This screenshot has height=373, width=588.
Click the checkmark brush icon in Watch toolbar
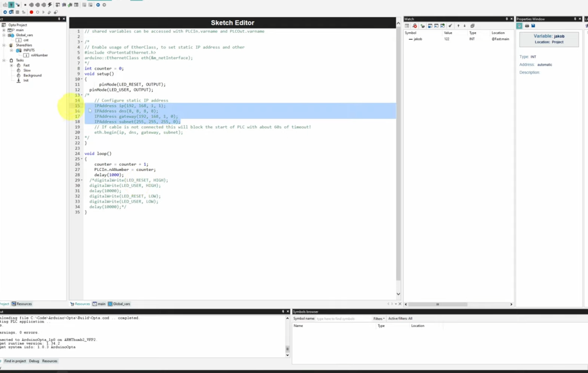[450, 26]
